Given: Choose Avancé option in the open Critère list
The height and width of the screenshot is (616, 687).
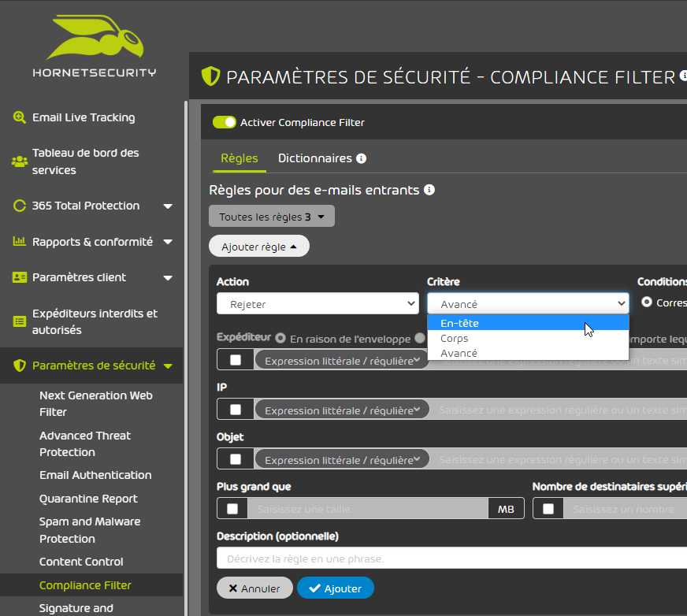Looking at the screenshot, I should point(528,353).
